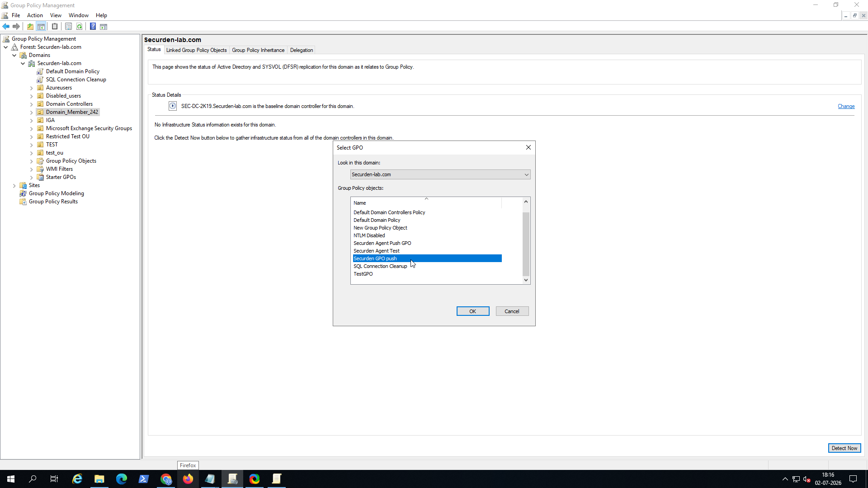
Task: Show hidden system tray icons
Action: coord(785,479)
